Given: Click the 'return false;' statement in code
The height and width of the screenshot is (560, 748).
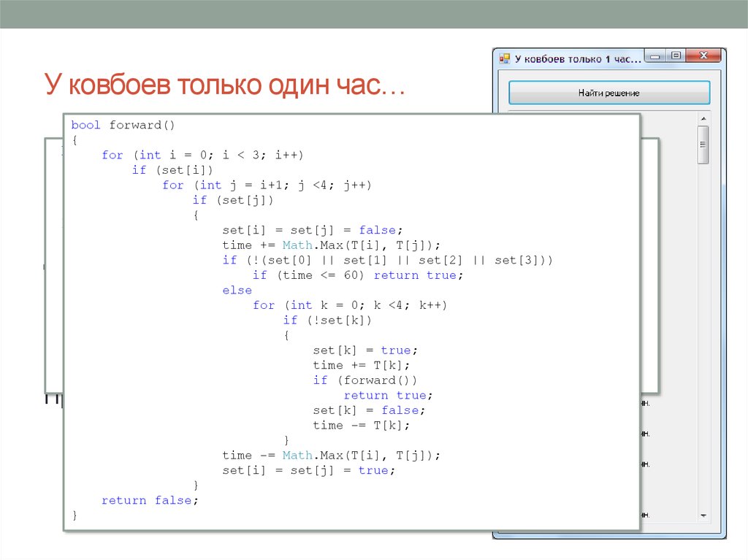Looking at the screenshot, I should (x=150, y=500).
